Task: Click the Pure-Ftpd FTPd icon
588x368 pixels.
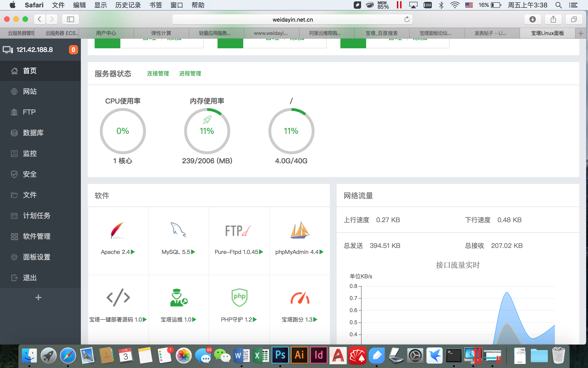Action: 238,231
